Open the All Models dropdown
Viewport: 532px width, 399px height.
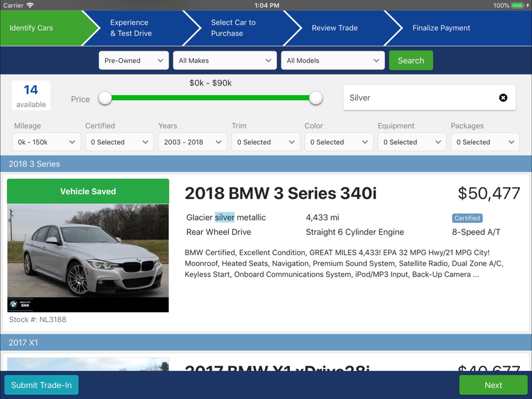pos(333,61)
